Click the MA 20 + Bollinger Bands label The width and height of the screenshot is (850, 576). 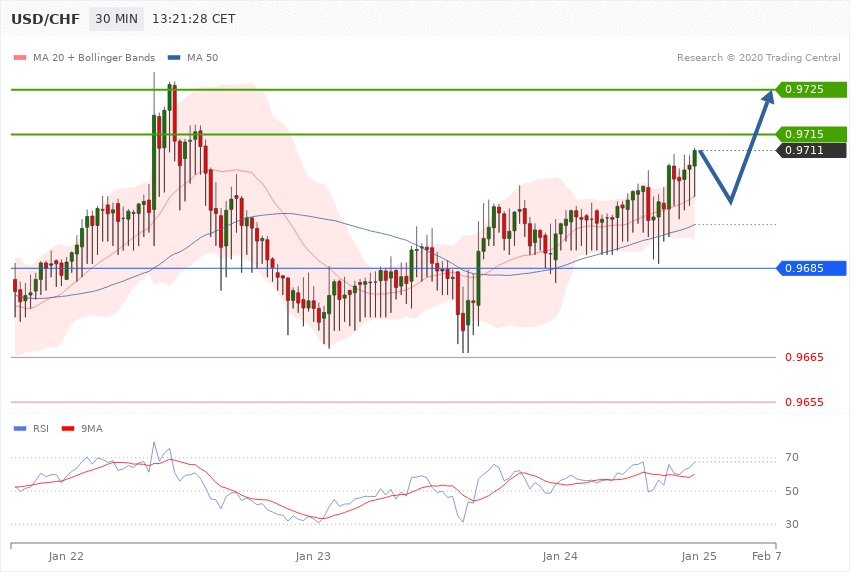pos(94,57)
